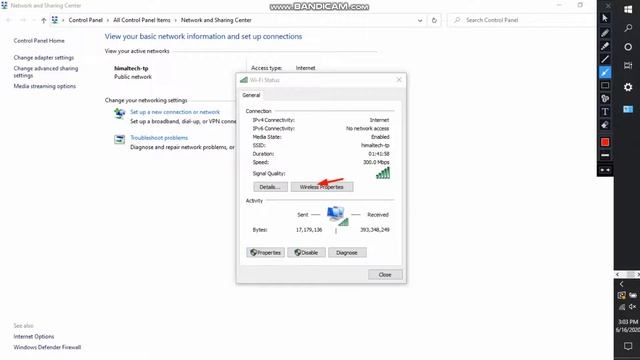This screenshot has height=360, width=640.
Task: Open the Windows Start menu
Action: pyautogui.click(x=628, y=10)
